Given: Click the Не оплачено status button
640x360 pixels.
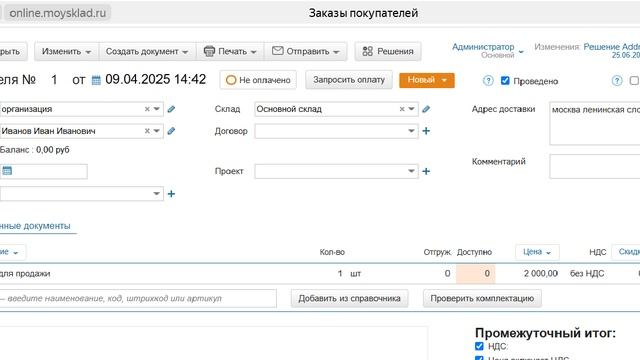Looking at the screenshot, I should tap(258, 80).
